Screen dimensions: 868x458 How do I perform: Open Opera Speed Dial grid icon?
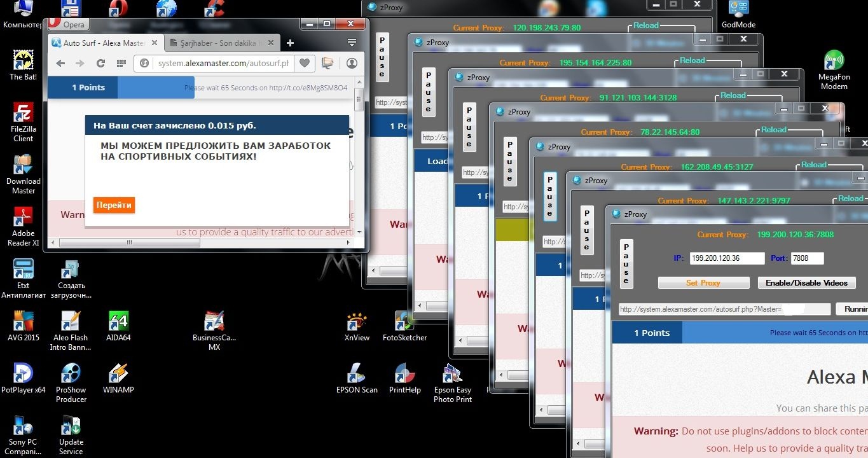[x=121, y=63]
